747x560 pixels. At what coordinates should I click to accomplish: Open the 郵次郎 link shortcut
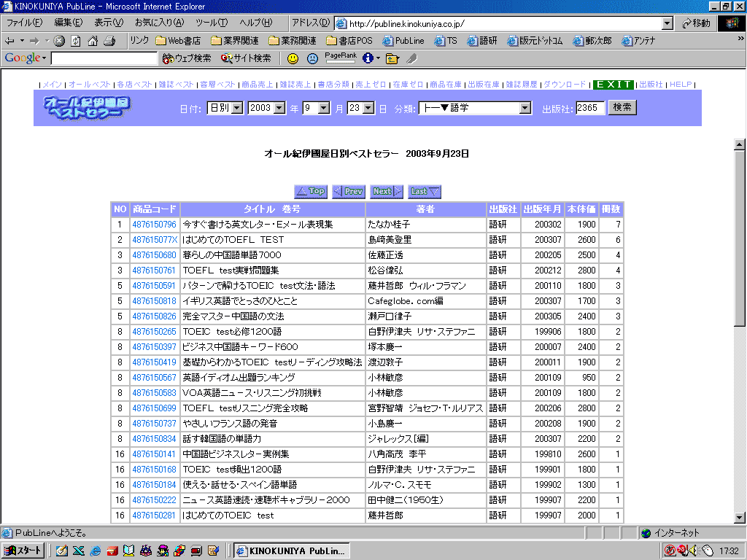click(592, 41)
